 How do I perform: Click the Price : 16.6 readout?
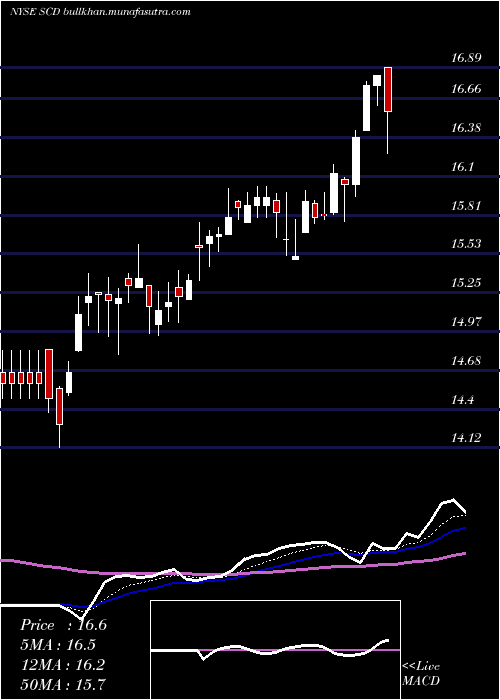63,625
